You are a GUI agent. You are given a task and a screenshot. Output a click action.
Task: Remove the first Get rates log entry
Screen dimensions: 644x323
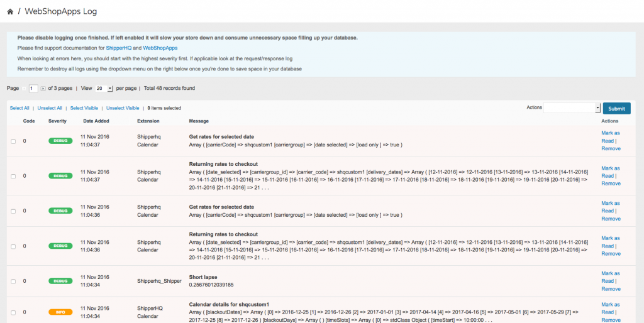click(x=611, y=149)
